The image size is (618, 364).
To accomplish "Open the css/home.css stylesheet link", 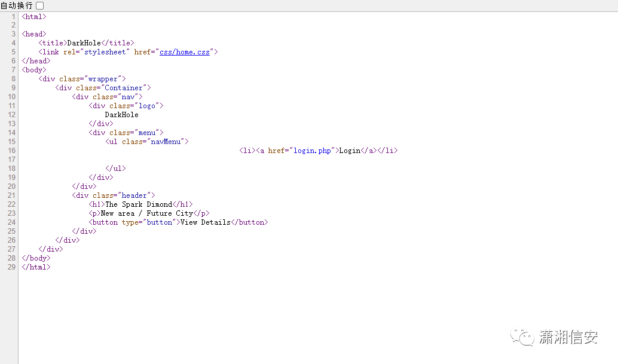I will tap(184, 52).
